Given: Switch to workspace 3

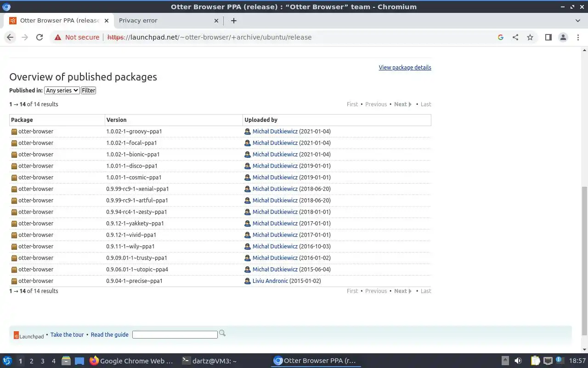Looking at the screenshot, I should (x=42, y=361).
